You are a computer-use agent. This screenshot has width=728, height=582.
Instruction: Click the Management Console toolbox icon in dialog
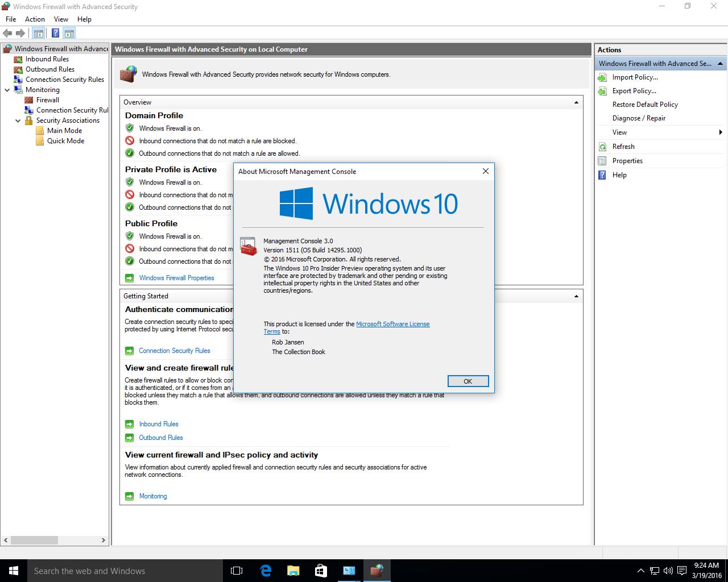point(249,246)
